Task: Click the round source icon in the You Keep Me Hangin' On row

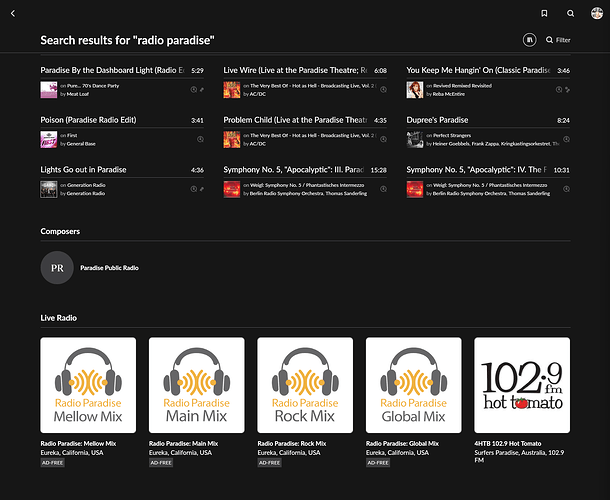Action: (x=559, y=89)
